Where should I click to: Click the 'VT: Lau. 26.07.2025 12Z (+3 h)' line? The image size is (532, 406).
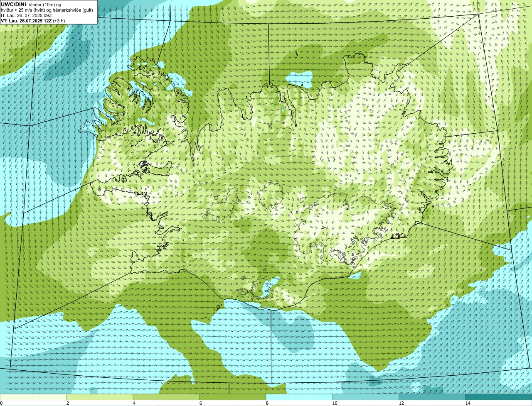point(32,21)
